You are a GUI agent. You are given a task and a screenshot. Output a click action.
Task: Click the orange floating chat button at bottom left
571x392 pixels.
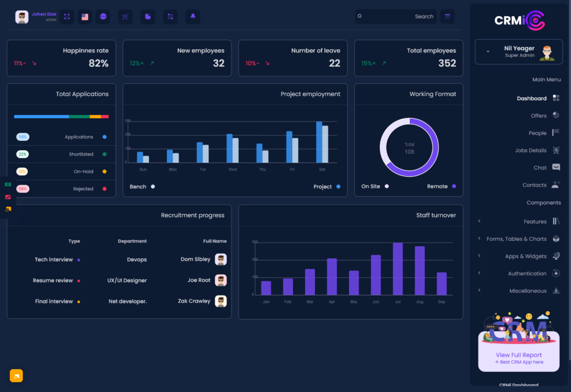coord(16,376)
